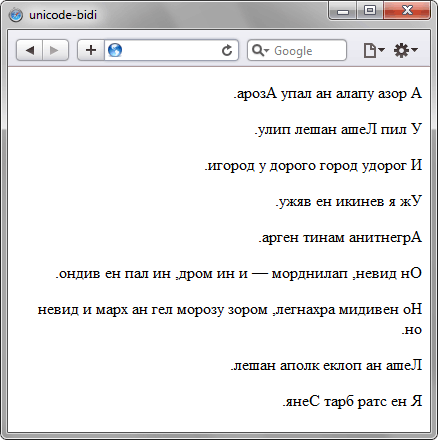Maximize the browser window
The height and width of the screenshot is (440, 438).
[x=370, y=11]
